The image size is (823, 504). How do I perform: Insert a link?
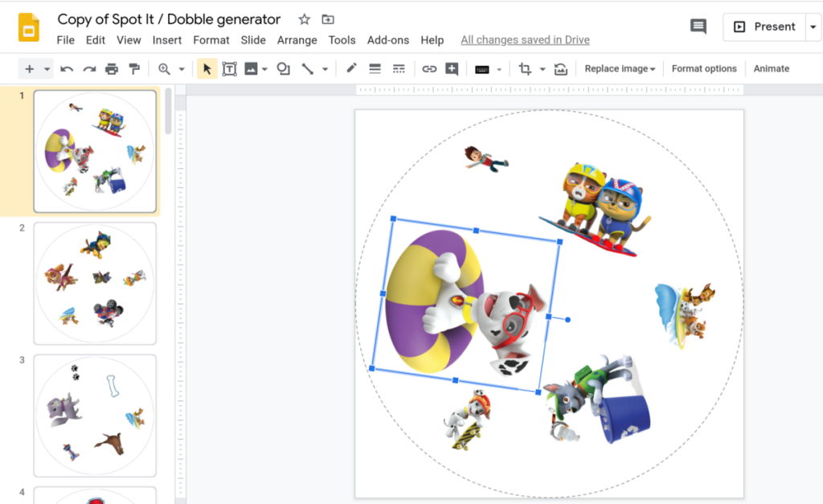(x=429, y=68)
